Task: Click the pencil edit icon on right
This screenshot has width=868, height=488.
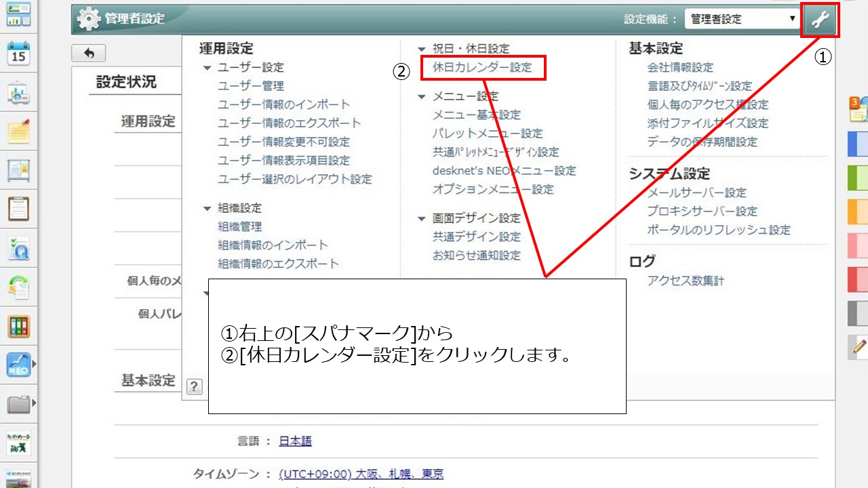Action: click(x=859, y=346)
